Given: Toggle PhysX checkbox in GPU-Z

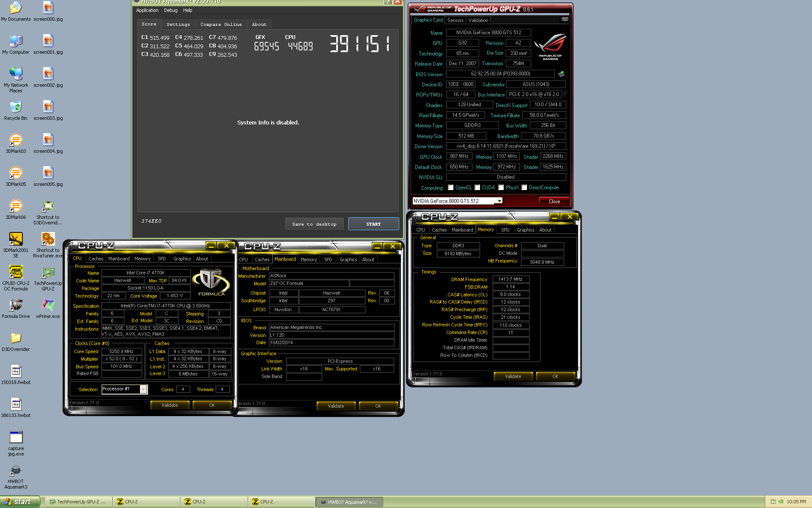Looking at the screenshot, I should (x=501, y=188).
